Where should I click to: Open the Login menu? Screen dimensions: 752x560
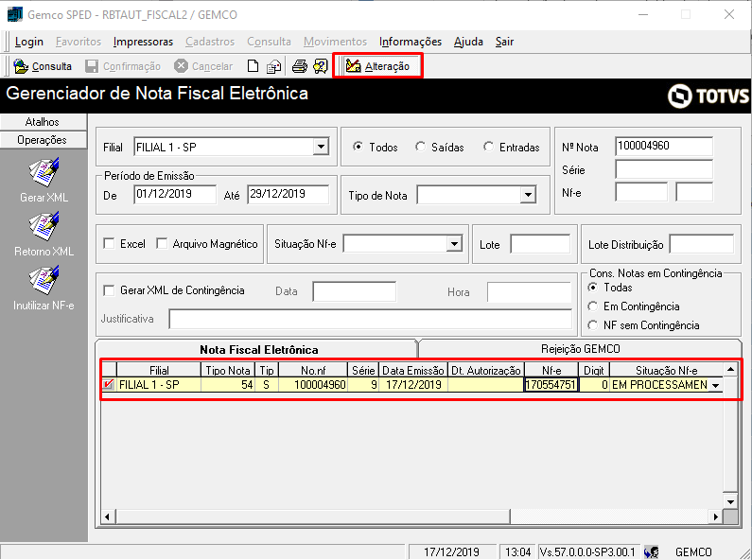[x=29, y=42]
